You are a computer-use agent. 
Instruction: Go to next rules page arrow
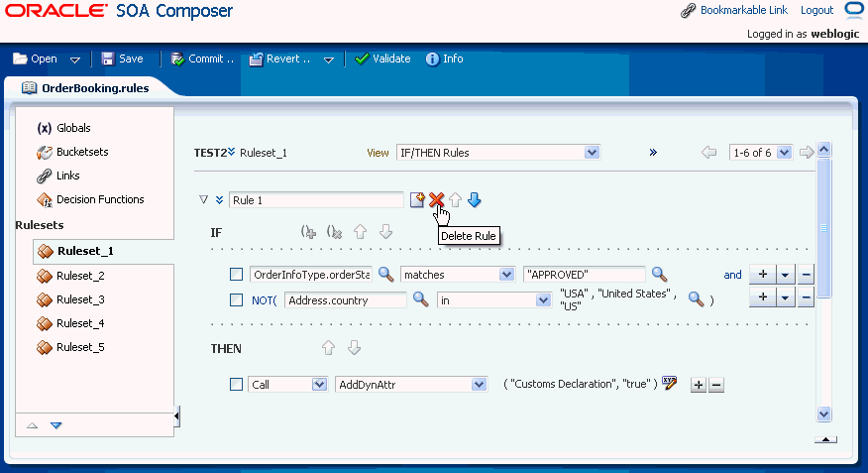(x=807, y=153)
